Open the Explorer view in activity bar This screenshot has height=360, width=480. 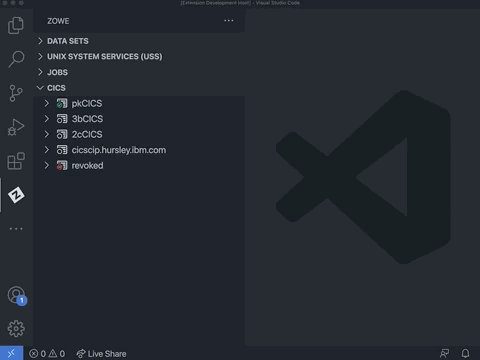[16, 25]
